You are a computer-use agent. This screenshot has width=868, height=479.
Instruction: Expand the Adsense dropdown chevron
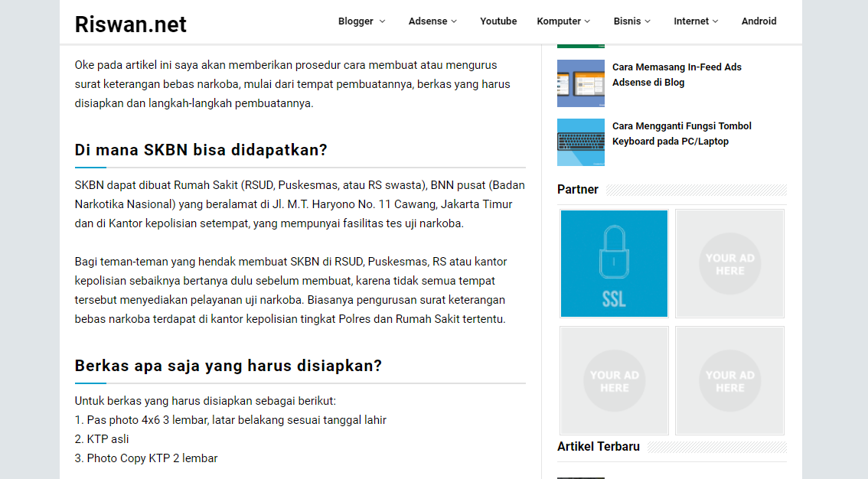coord(454,21)
